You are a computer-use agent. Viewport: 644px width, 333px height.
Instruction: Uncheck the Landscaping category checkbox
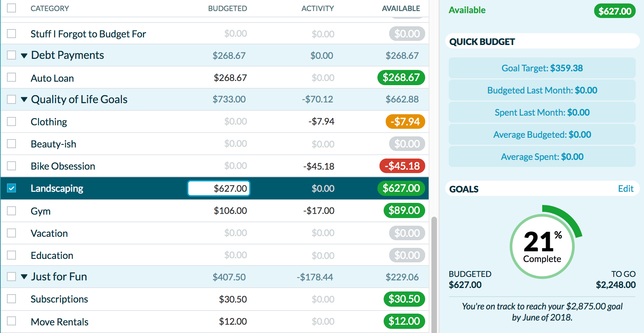[11, 188]
